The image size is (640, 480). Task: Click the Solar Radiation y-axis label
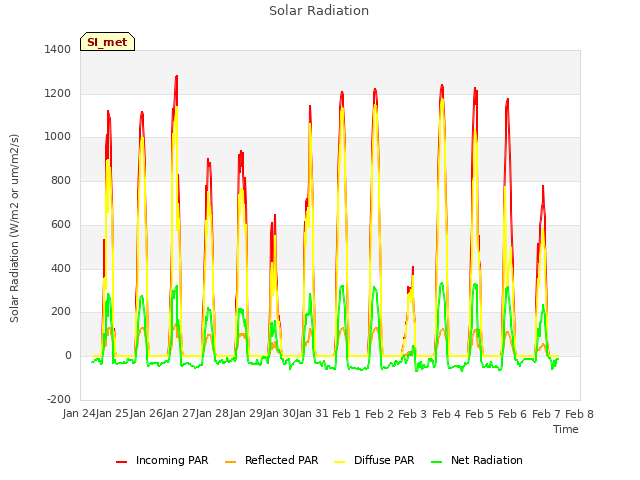14,228
